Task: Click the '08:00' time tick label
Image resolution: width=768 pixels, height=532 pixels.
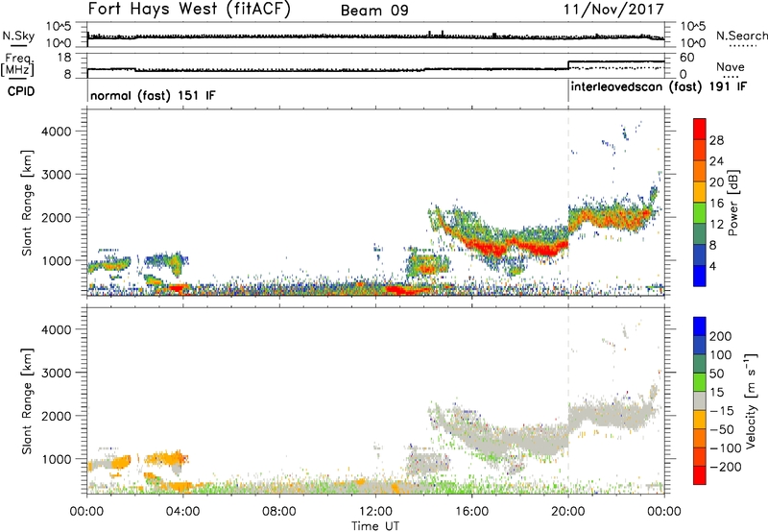Action: pos(279,512)
